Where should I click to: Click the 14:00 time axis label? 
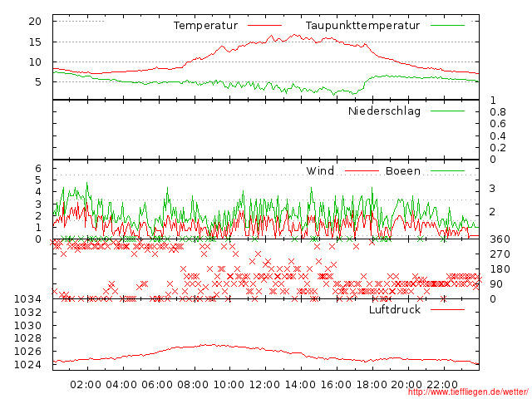click(x=300, y=385)
